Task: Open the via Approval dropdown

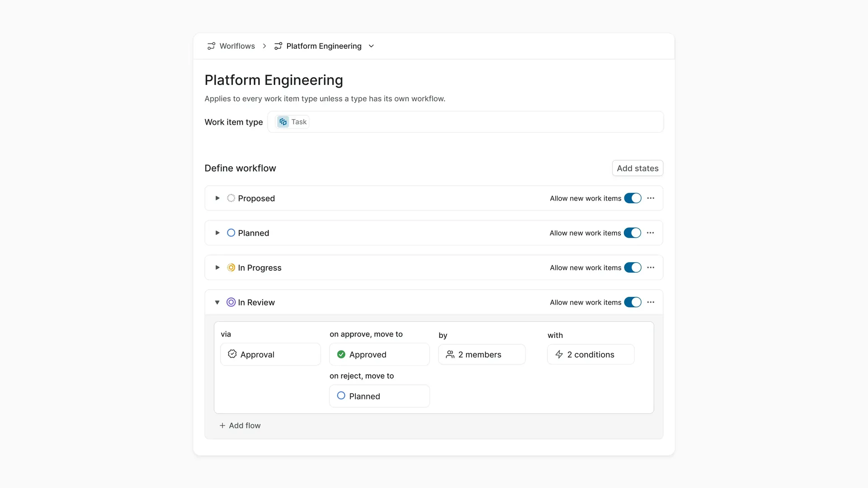Action: 270,354
